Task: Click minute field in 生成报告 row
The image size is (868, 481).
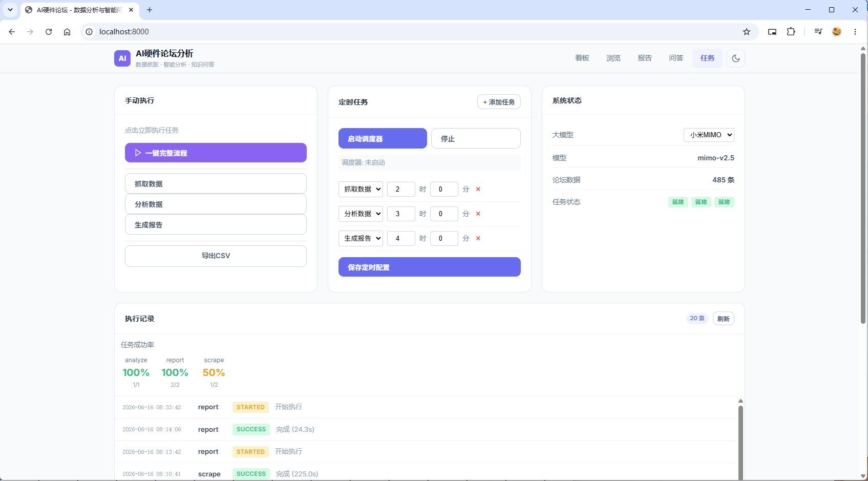Action: pyautogui.click(x=444, y=238)
